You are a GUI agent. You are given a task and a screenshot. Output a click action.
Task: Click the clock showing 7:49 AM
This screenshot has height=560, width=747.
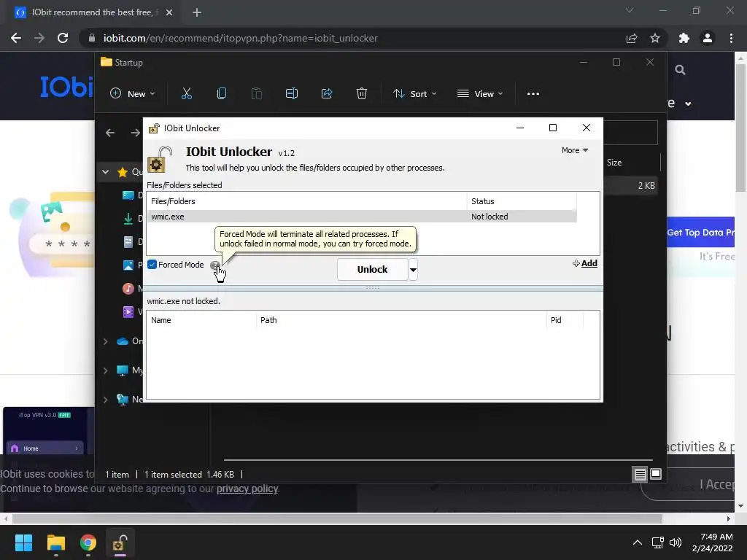click(x=716, y=537)
